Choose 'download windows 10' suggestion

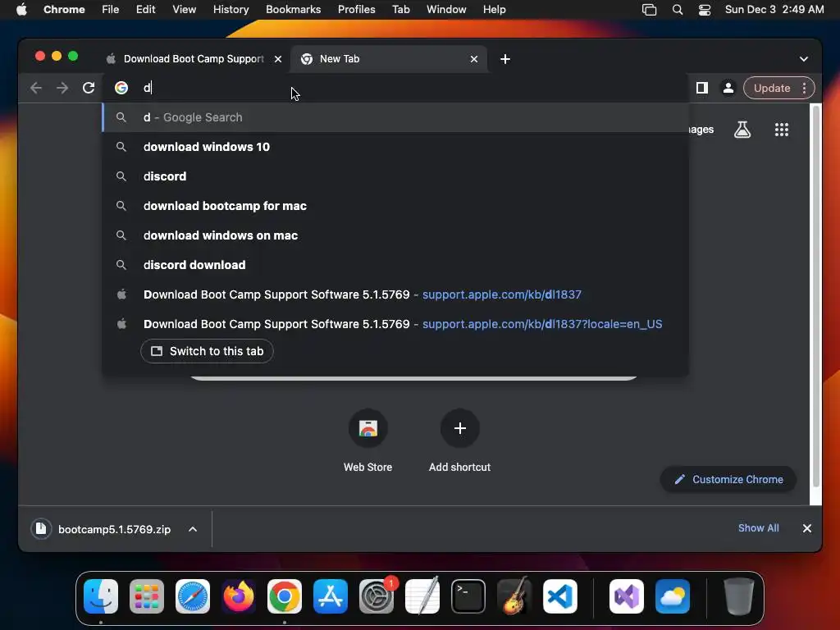pos(395,147)
